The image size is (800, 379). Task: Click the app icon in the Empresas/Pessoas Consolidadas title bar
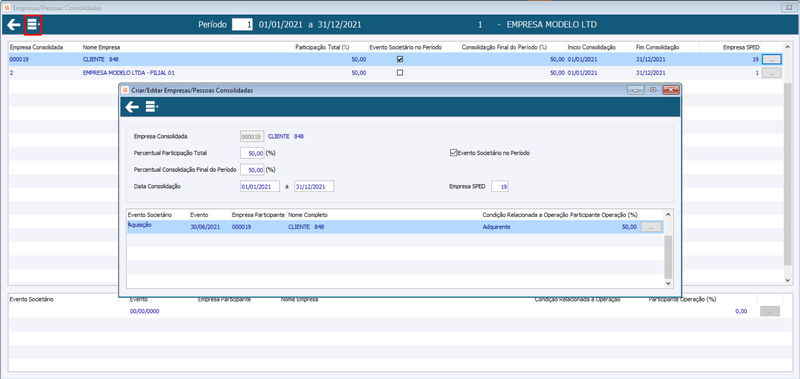click(x=6, y=8)
